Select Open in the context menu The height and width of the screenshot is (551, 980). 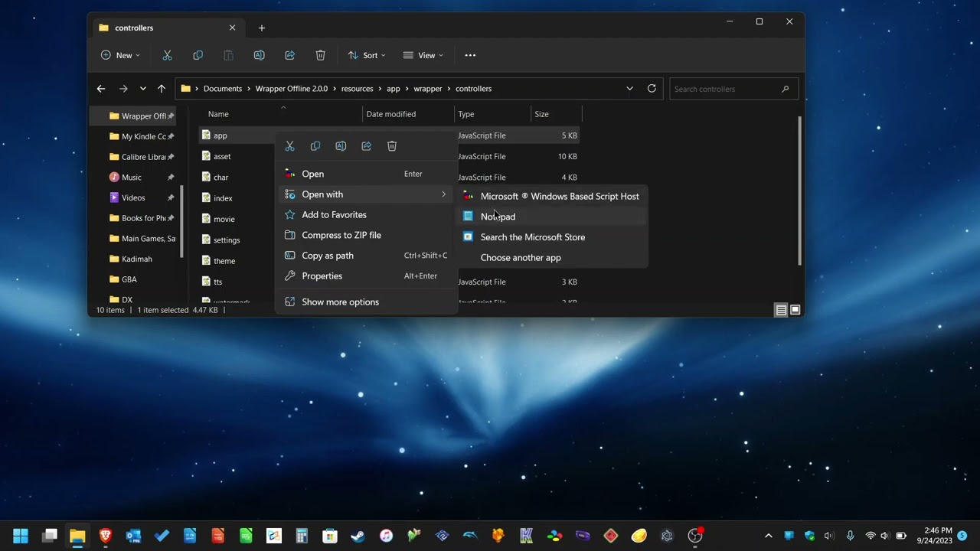coord(365,174)
